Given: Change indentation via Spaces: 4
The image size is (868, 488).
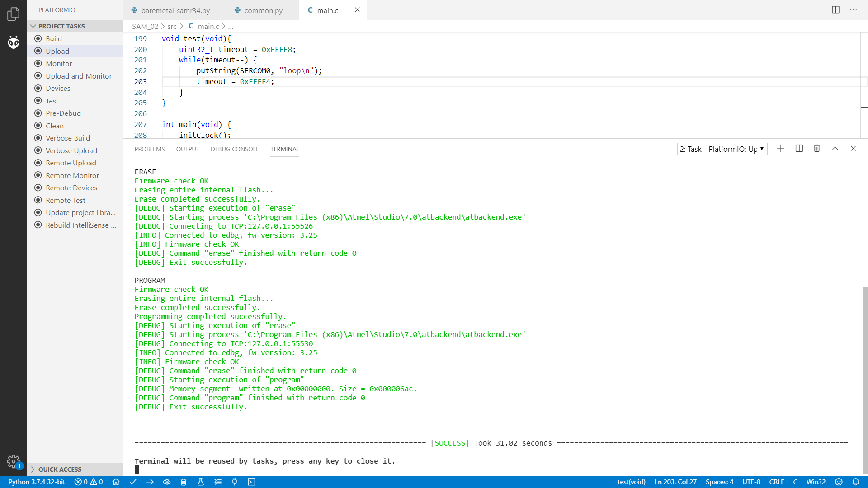Looking at the screenshot, I should pos(719,482).
